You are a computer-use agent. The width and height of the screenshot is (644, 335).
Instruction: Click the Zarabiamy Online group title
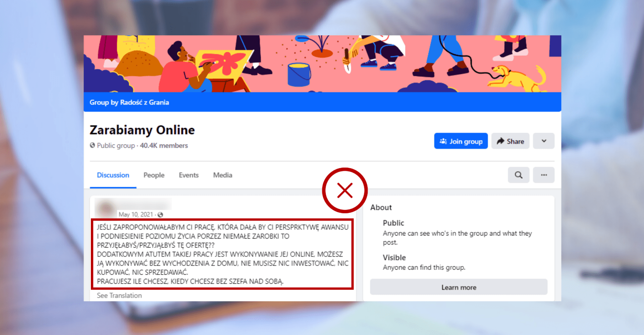(142, 130)
